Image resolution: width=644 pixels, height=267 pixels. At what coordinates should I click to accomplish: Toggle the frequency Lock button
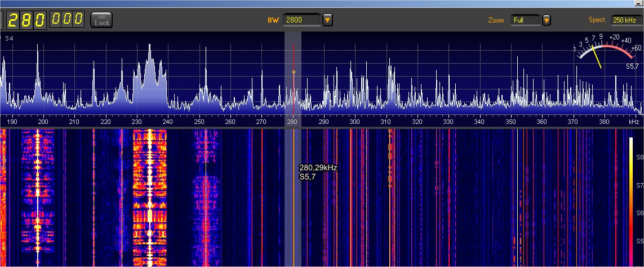(102, 20)
